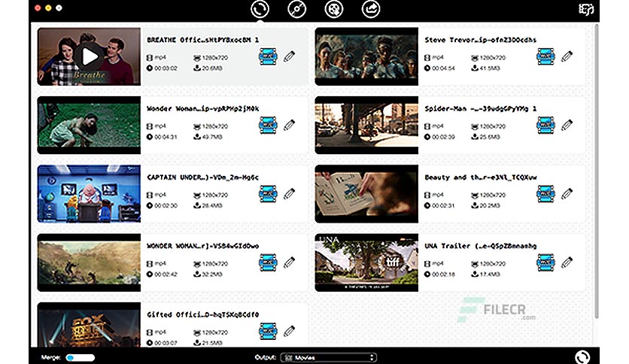This screenshot has height=364, width=629.
Task: Select the UNA Trailer tiff thumbnail
Action: point(366,262)
